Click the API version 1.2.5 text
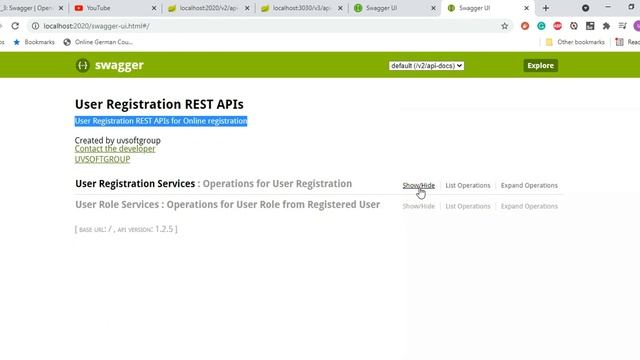Screen dimensions: 640x360 147,229
